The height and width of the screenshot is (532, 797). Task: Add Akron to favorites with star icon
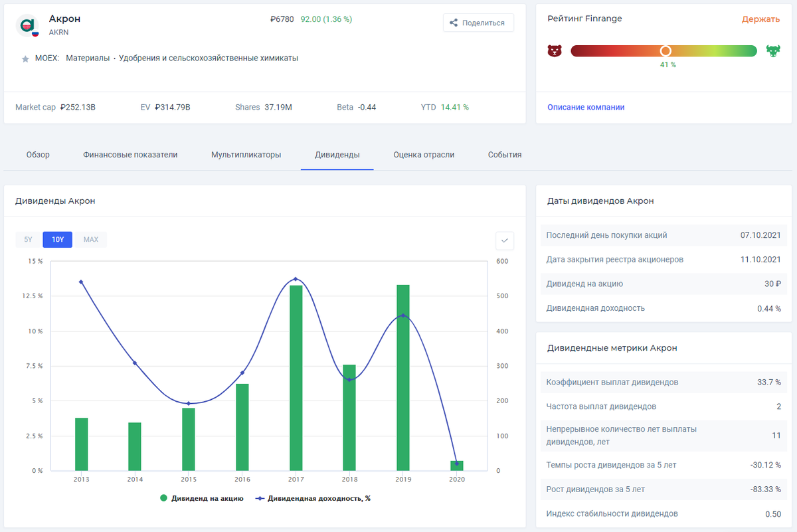25,59
